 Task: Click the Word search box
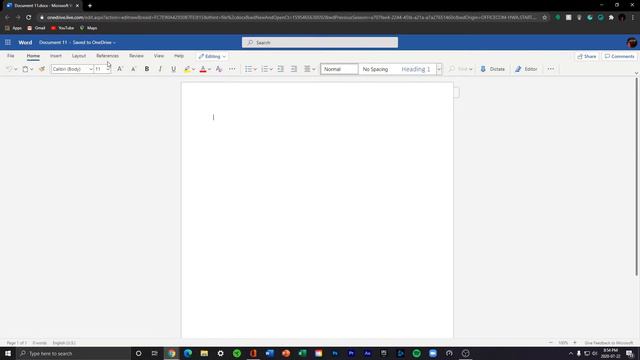click(x=320, y=42)
